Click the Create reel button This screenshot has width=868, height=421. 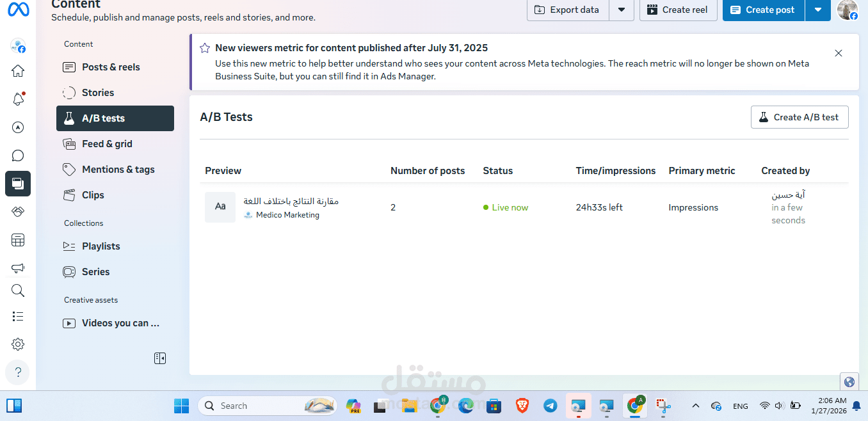678,10
